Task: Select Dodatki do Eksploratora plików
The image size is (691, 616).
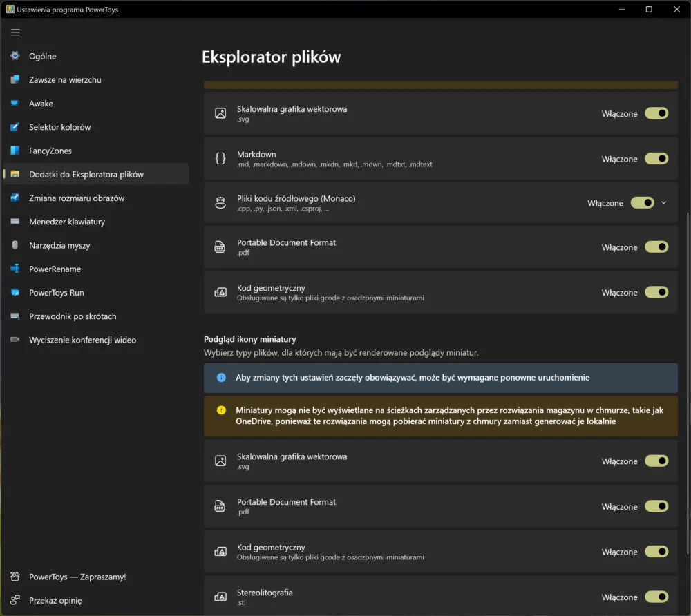Action: pos(96,174)
